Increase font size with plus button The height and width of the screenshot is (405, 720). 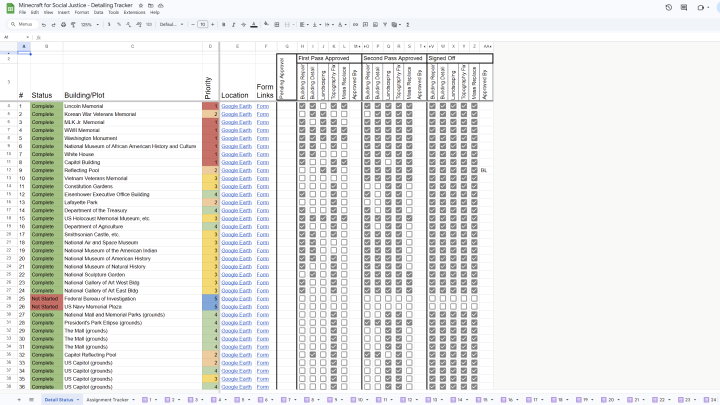point(213,24)
